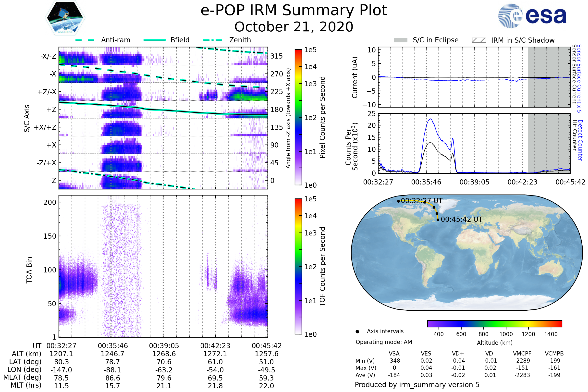Click the Anti-ram dashed line legend marker
588x392 pixels.
click(85, 40)
